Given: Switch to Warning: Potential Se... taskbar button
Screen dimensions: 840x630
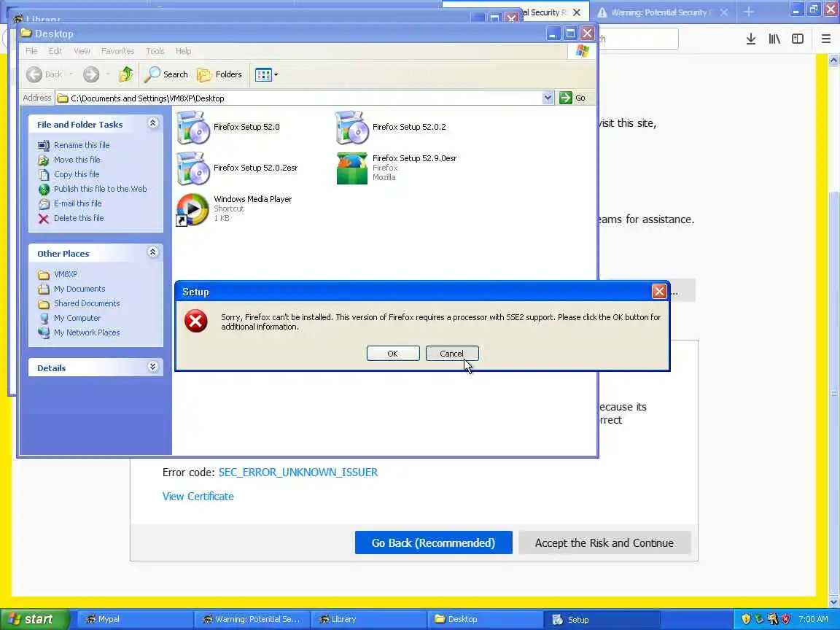Looking at the screenshot, I should click(252, 619).
